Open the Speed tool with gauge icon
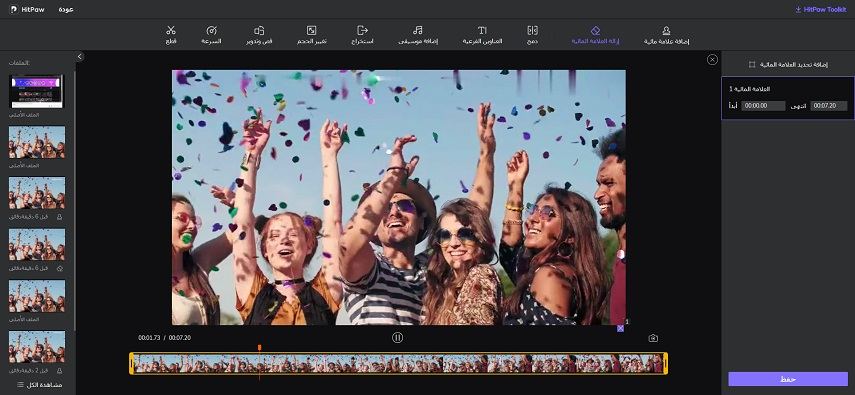The height and width of the screenshot is (395, 855). pyautogui.click(x=212, y=34)
